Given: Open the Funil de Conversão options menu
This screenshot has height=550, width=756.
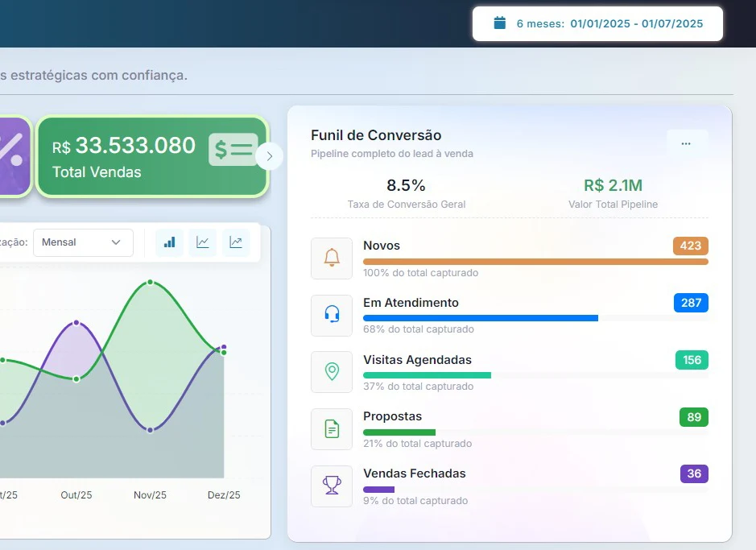Looking at the screenshot, I should click(x=686, y=143).
